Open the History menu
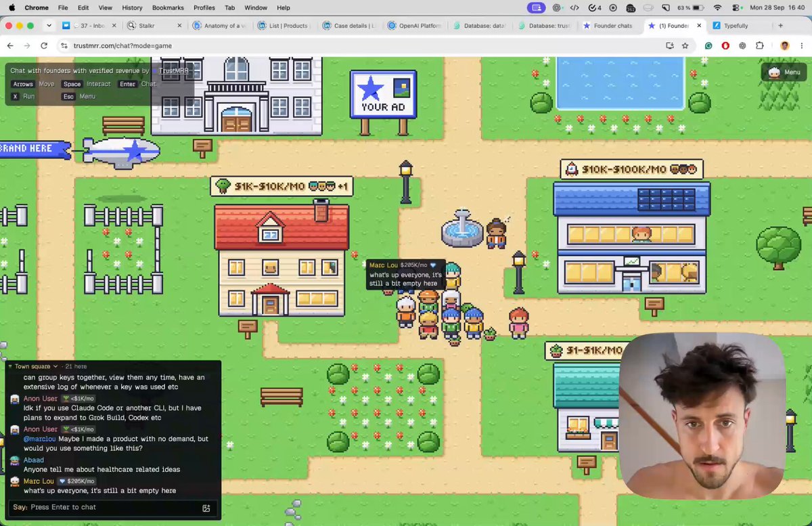This screenshot has height=526, width=812. (x=132, y=7)
